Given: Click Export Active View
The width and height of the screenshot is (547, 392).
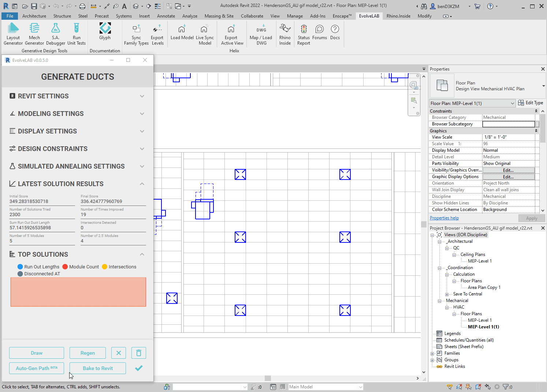Looking at the screenshot, I should [x=232, y=34].
